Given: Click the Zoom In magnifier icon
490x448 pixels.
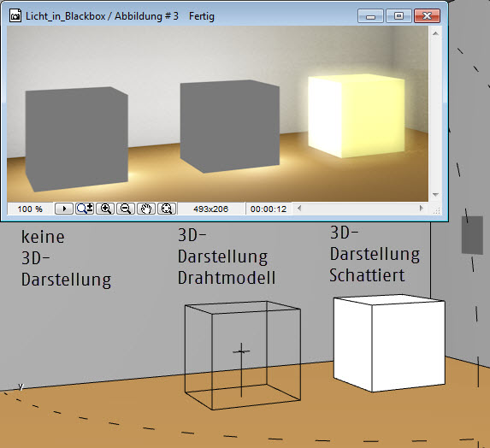Looking at the screenshot, I should [x=105, y=209].
